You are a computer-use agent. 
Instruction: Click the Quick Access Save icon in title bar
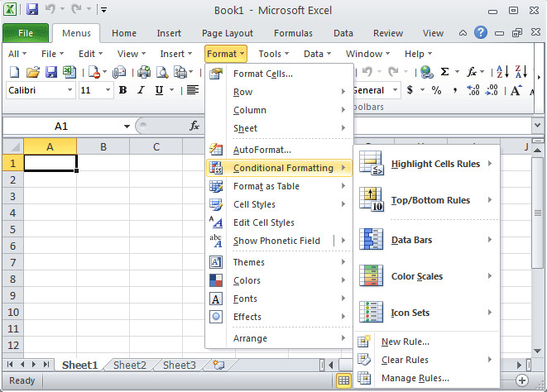point(32,10)
